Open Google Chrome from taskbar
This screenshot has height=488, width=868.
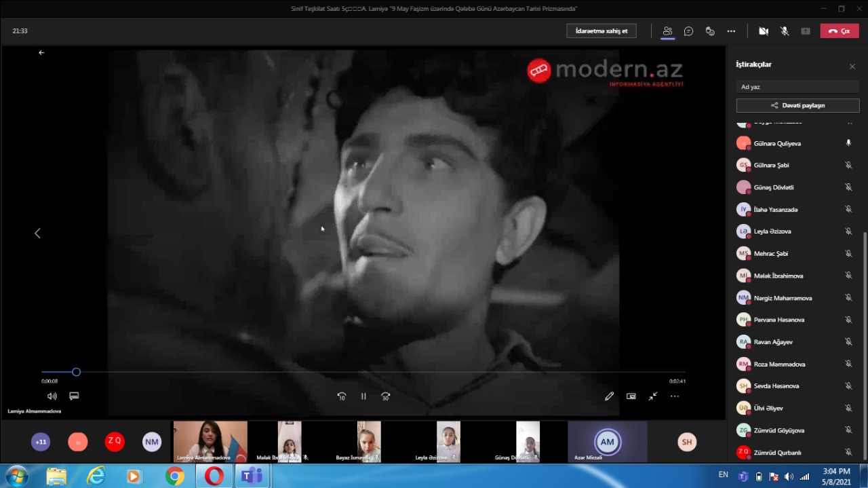click(x=174, y=476)
